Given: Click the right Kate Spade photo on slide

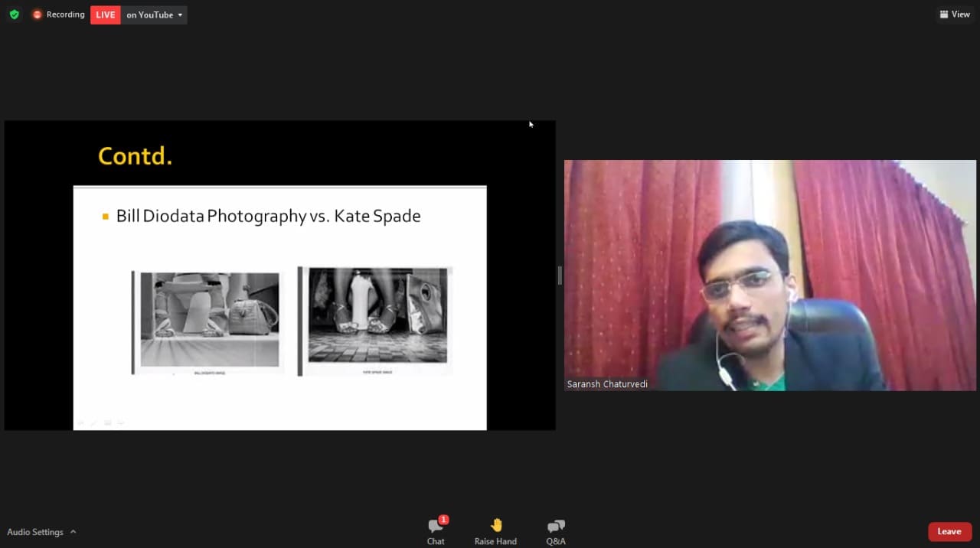Looking at the screenshot, I should coord(376,320).
